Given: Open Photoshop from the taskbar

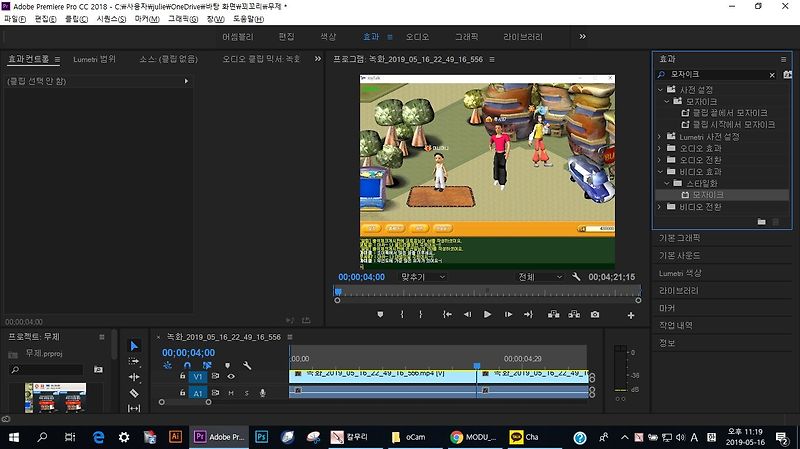Looking at the screenshot, I should [x=261, y=437].
